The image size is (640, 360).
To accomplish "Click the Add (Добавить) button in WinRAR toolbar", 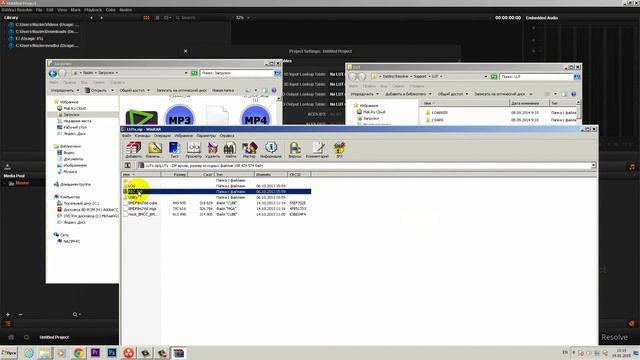I will (x=133, y=150).
